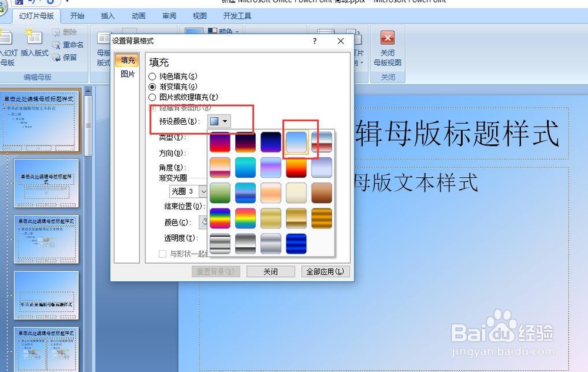Select the 纯色填充 (Solid fill) radio button
The image size is (588, 372).
pyautogui.click(x=152, y=77)
